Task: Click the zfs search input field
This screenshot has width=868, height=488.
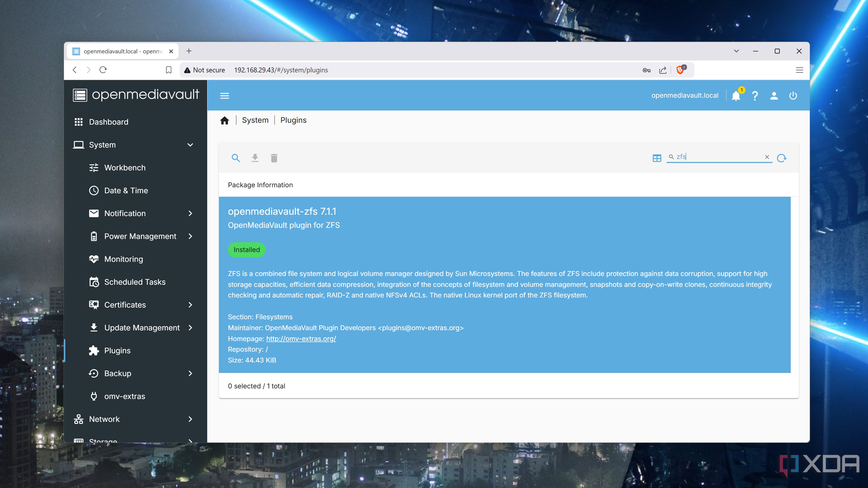Action: pos(718,157)
